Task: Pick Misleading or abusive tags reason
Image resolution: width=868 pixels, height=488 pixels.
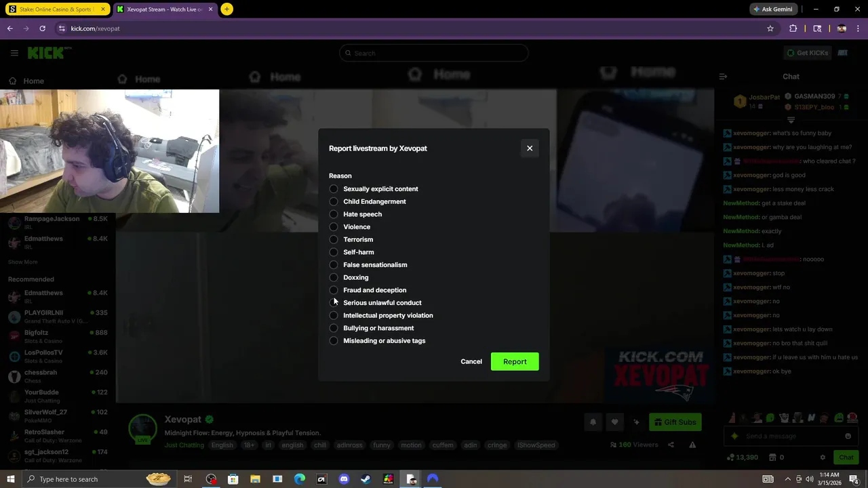Action: pos(334,341)
